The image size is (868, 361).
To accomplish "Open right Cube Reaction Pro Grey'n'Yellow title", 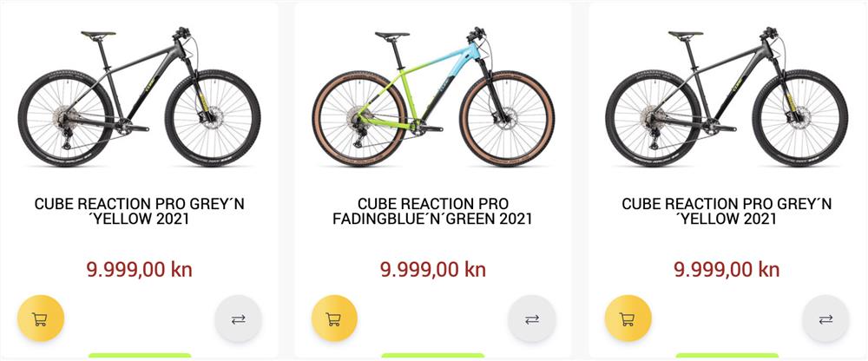I will (x=727, y=212).
